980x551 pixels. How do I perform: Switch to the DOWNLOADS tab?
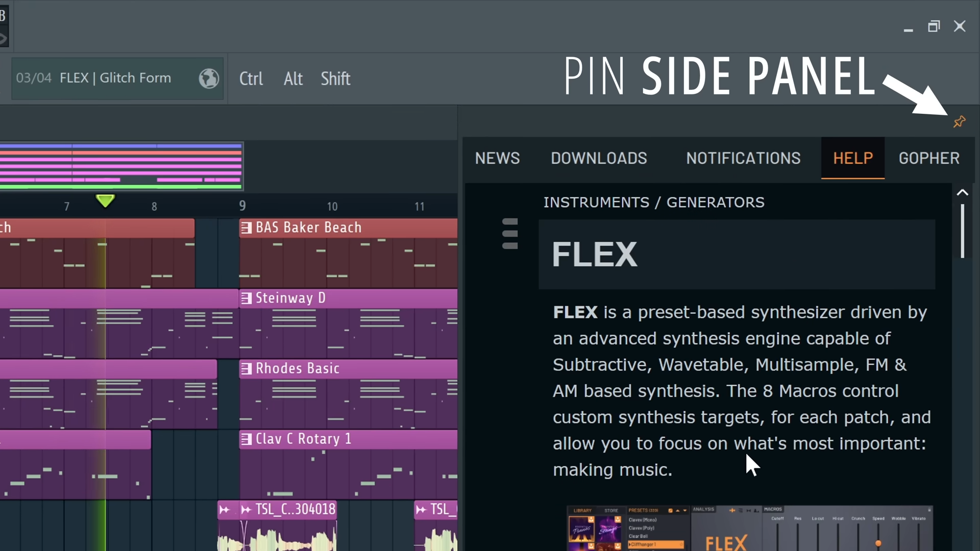[x=599, y=158]
